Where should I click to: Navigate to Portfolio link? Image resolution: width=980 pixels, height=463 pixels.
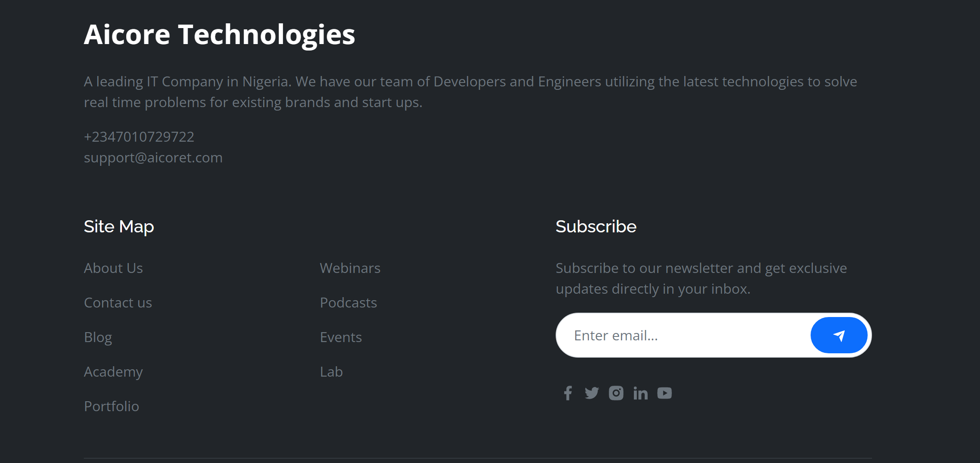(111, 406)
